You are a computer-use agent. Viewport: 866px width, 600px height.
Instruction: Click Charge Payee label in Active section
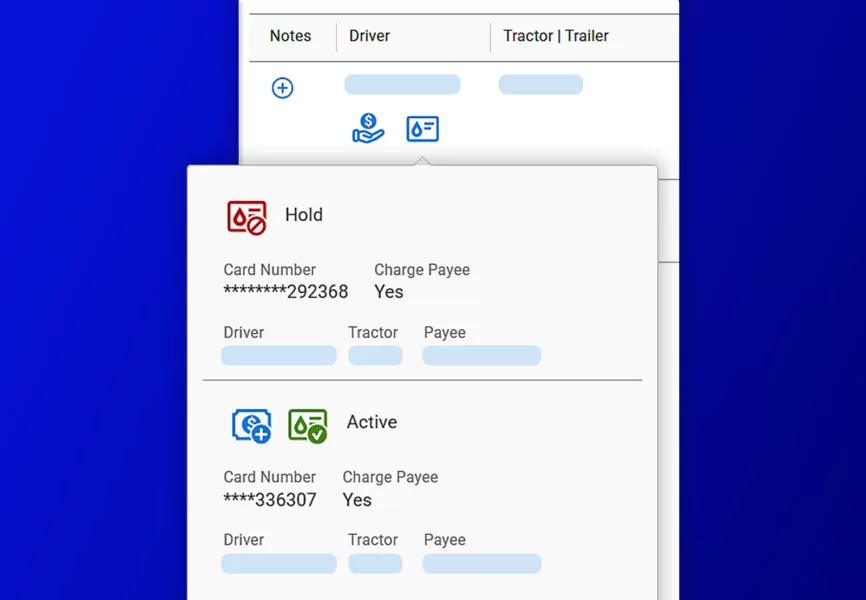(x=390, y=477)
